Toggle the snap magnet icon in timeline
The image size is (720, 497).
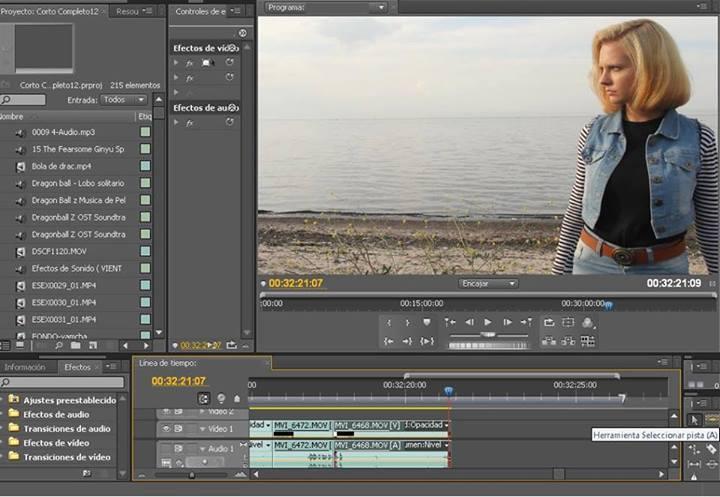click(x=204, y=398)
